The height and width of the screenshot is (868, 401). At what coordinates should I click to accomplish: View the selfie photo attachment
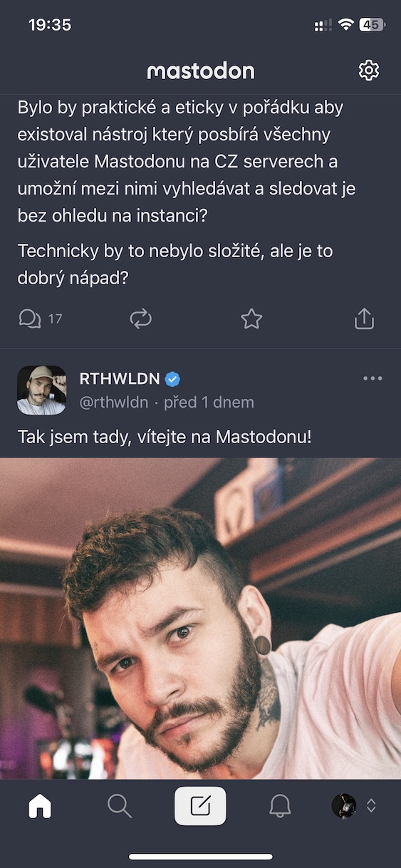click(x=200, y=618)
